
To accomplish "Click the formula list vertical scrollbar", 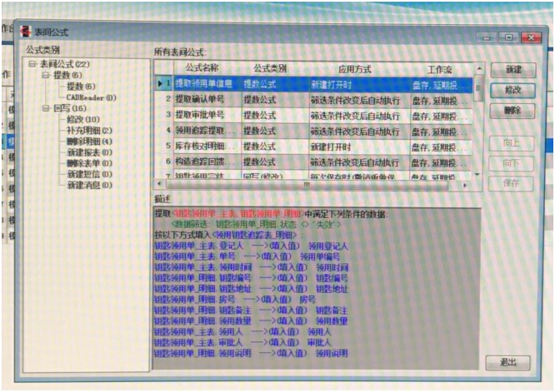I will pos(479,125).
